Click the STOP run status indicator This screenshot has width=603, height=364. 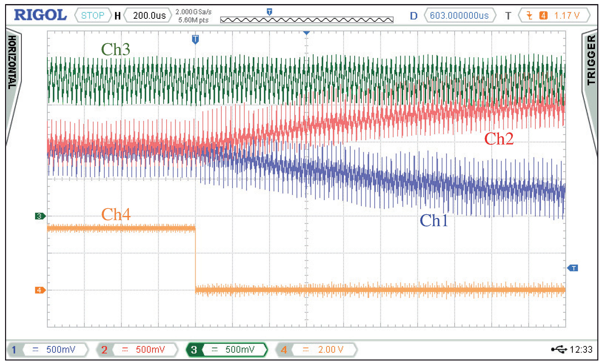(92, 15)
